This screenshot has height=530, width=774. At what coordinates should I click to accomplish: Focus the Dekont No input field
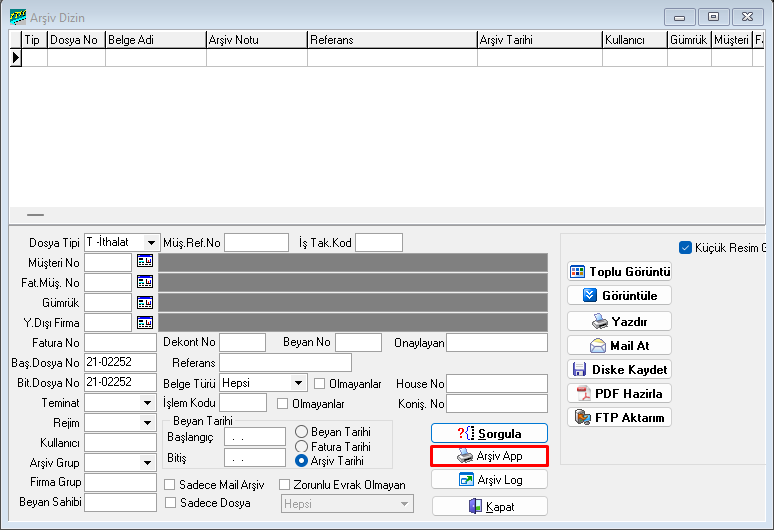242,342
